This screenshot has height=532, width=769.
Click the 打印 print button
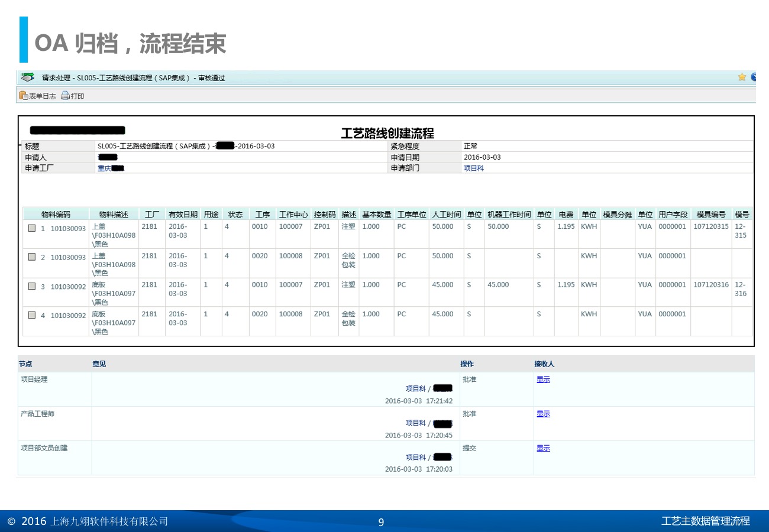tap(73, 96)
